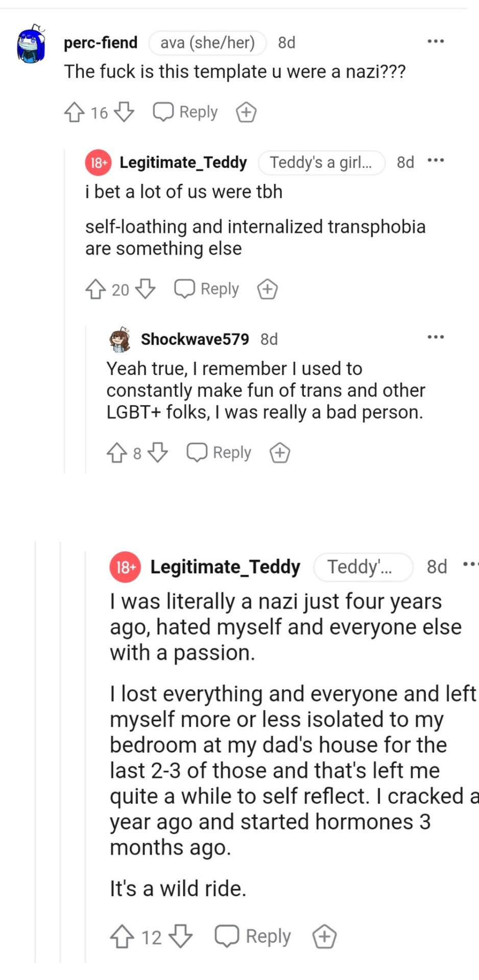Reply to perc-fiend's comment
This screenshot has width=479, height=980.
(x=186, y=112)
